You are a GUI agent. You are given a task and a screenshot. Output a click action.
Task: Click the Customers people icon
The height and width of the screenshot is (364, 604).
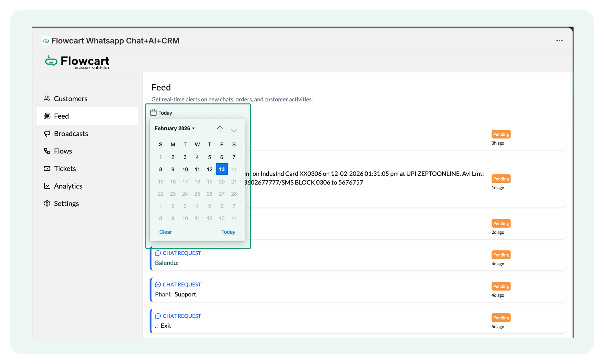(x=47, y=99)
